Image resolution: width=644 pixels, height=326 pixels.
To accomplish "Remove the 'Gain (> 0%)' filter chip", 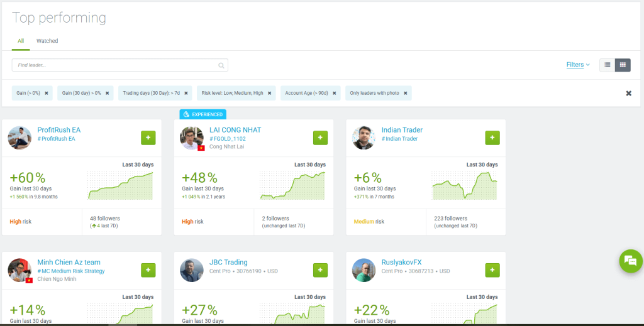I will (47, 93).
